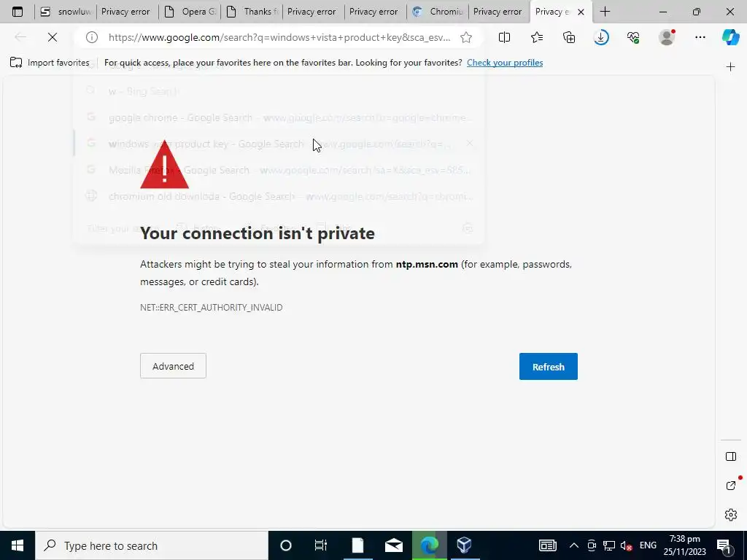The image size is (747, 560).
Task: Open network status tray icon
Action: coord(609,545)
